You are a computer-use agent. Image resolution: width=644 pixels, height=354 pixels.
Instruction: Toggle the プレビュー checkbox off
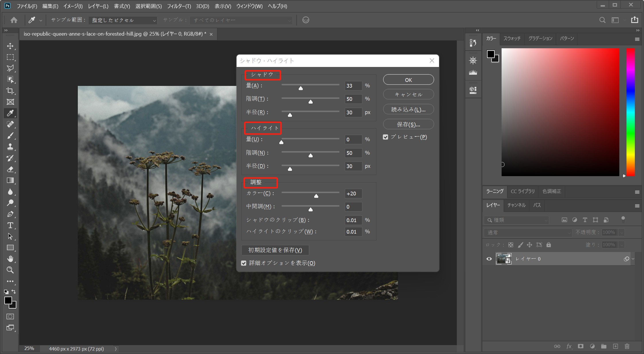(386, 137)
